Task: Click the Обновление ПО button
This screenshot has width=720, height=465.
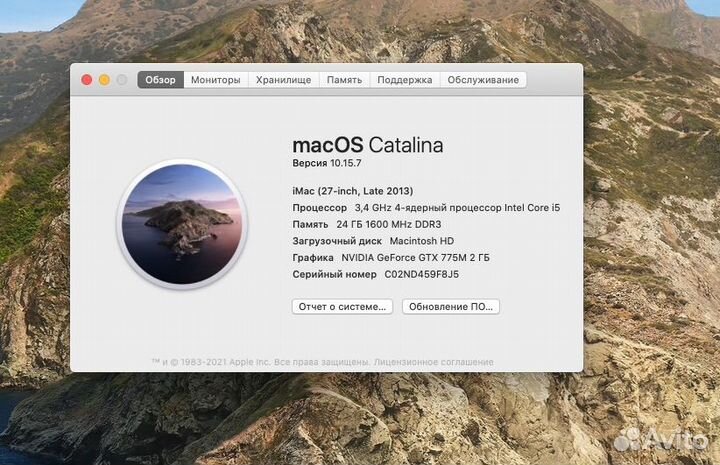Action: [450, 307]
